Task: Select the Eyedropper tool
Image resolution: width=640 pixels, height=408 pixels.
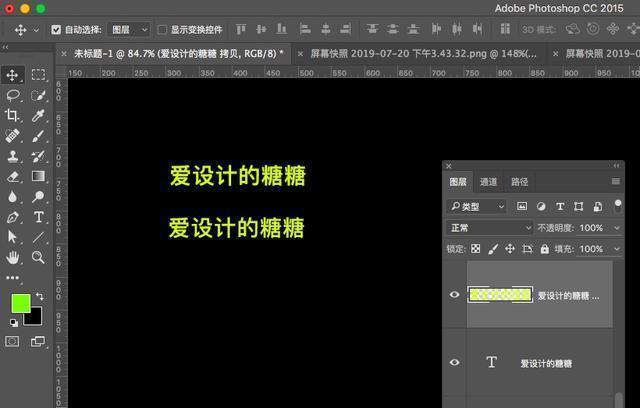Action: click(38, 115)
